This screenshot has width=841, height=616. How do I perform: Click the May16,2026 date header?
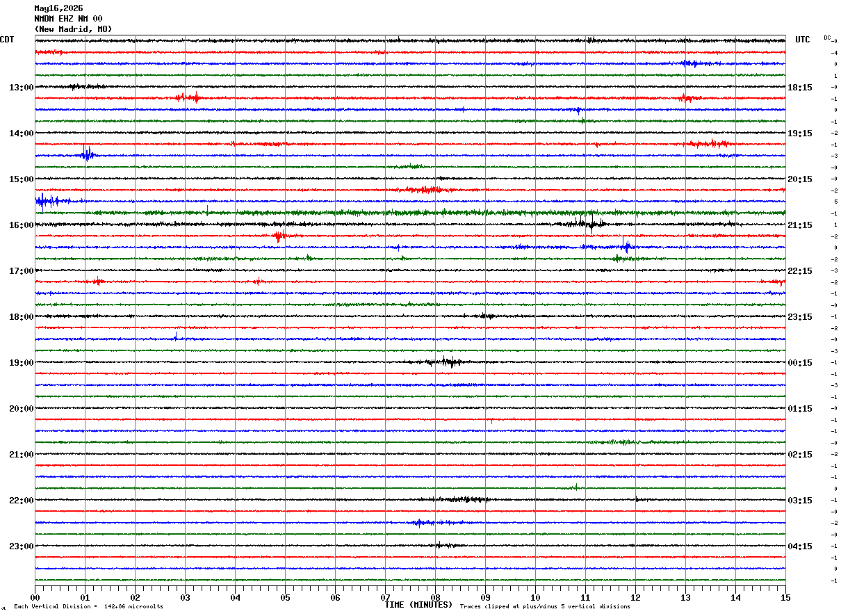click(58, 8)
